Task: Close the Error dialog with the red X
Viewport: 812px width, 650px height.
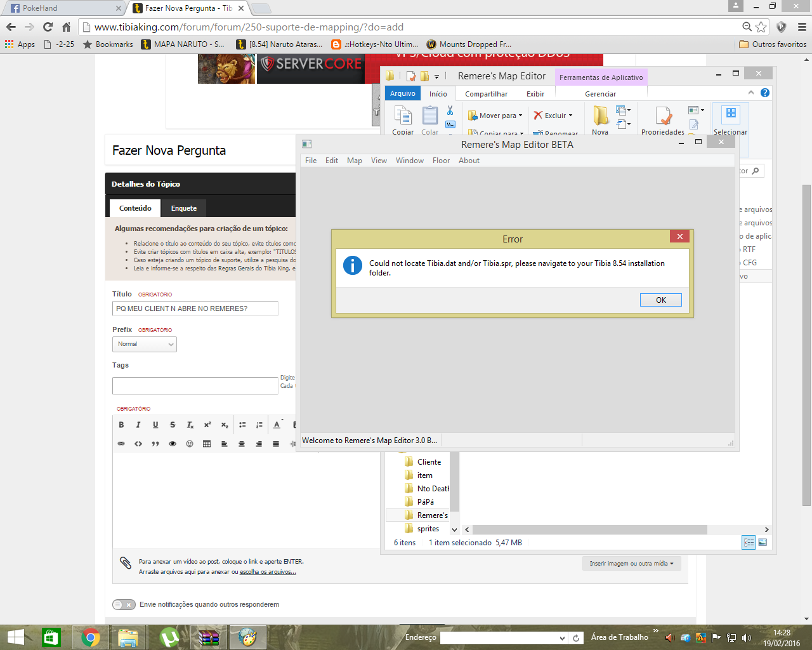Action: 679,236
